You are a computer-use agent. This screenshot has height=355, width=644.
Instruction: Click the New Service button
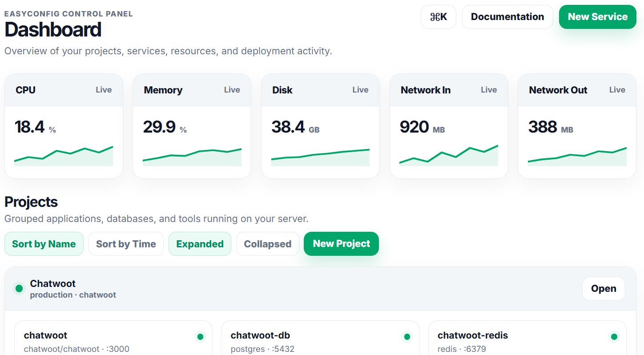point(598,17)
